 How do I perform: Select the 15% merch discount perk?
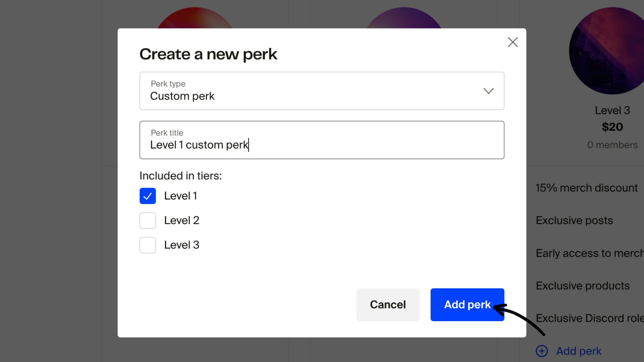point(586,188)
